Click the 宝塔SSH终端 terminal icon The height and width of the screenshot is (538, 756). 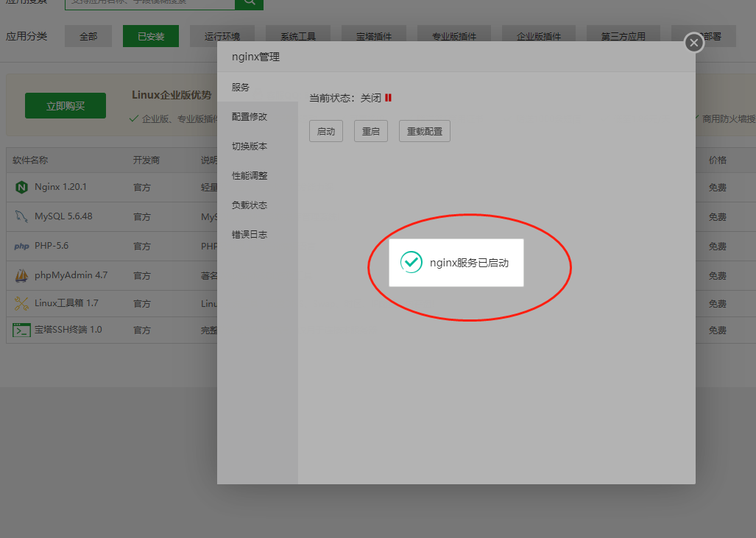[21, 330]
